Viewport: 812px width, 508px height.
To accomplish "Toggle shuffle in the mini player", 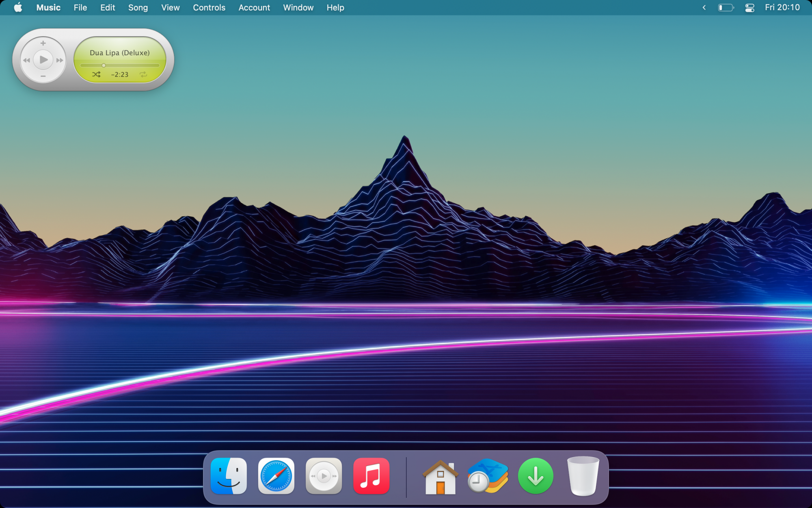I will click(96, 74).
